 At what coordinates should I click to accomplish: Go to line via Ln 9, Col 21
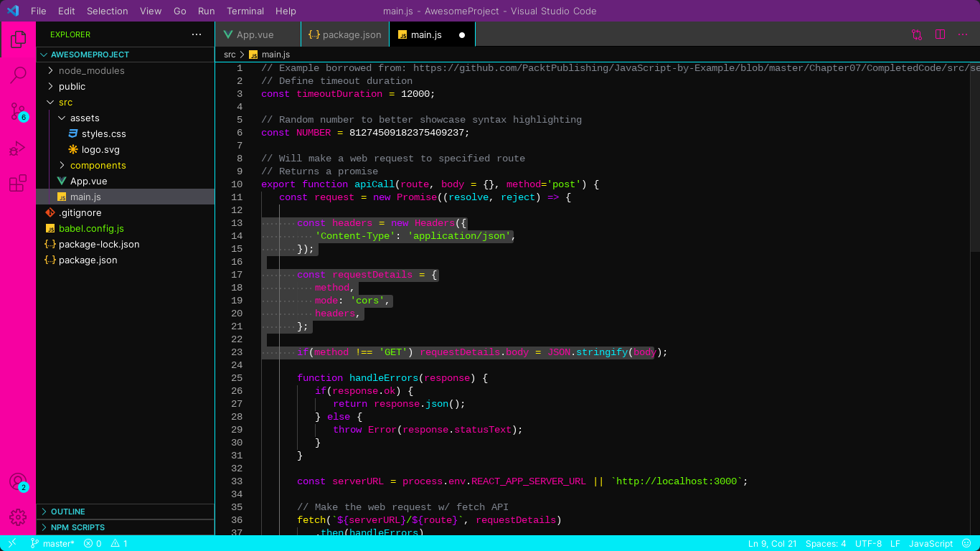pyautogui.click(x=773, y=544)
